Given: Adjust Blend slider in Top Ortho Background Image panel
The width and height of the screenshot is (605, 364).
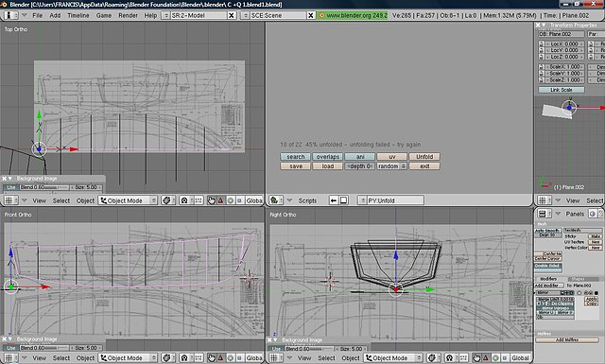Looking at the screenshot, I should click(x=44, y=187).
